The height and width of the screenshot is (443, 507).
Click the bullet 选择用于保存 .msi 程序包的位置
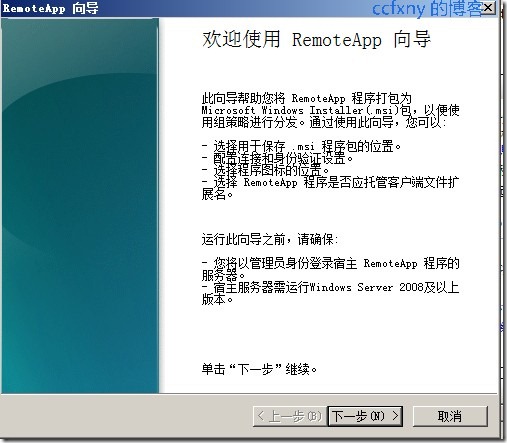[301, 146]
